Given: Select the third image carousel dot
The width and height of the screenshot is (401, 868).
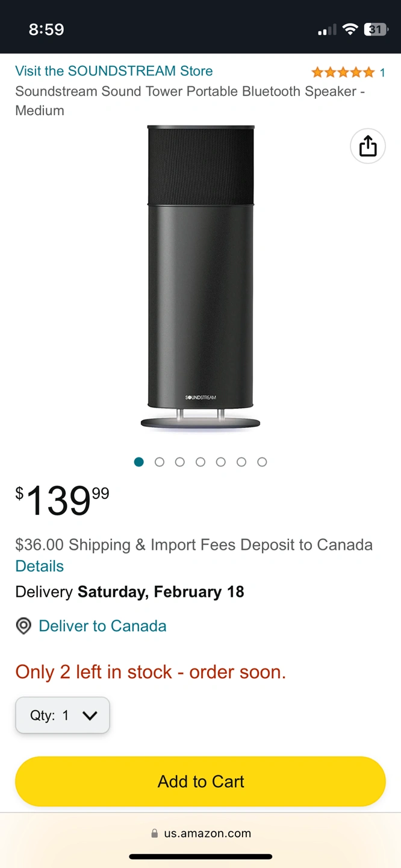Looking at the screenshot, I should [x=180, y=462].
